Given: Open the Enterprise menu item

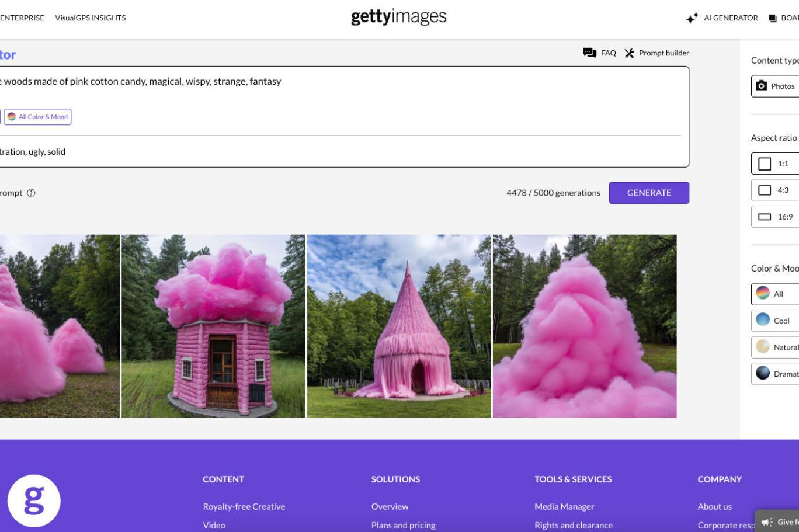Looking at the screenshot, I should [22, 18].
